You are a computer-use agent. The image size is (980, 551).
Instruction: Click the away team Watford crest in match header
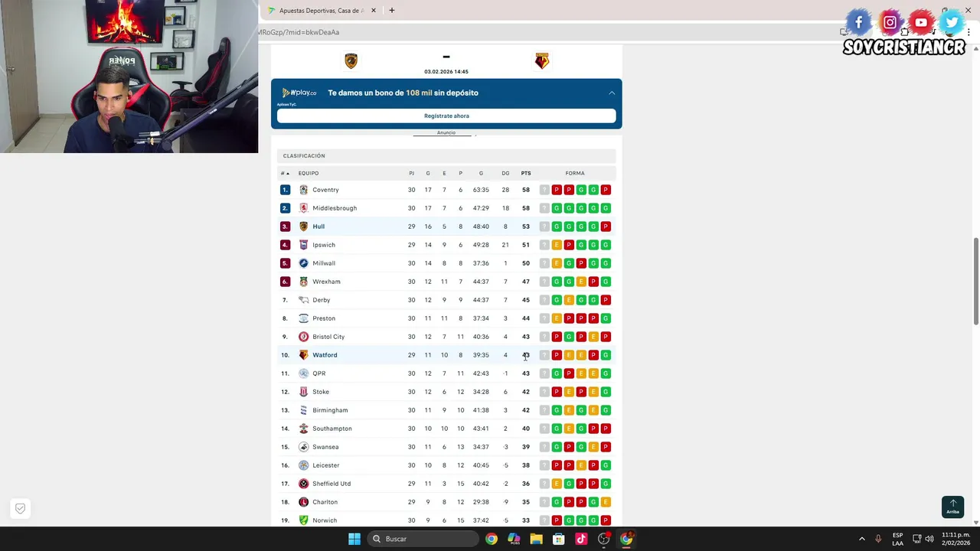(542, 61)
